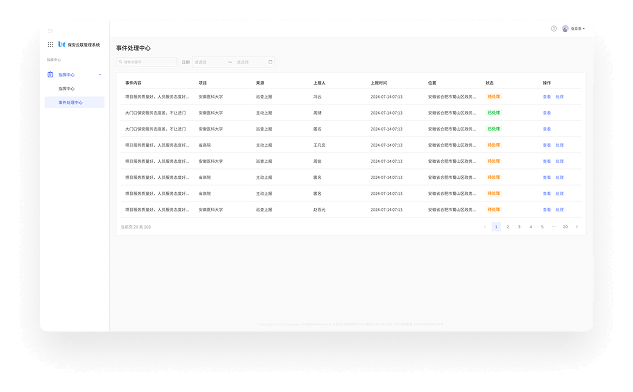This screenshot has height=392, width=633.
Task: Jump to the last page number 20
Action: coord(565,226)
